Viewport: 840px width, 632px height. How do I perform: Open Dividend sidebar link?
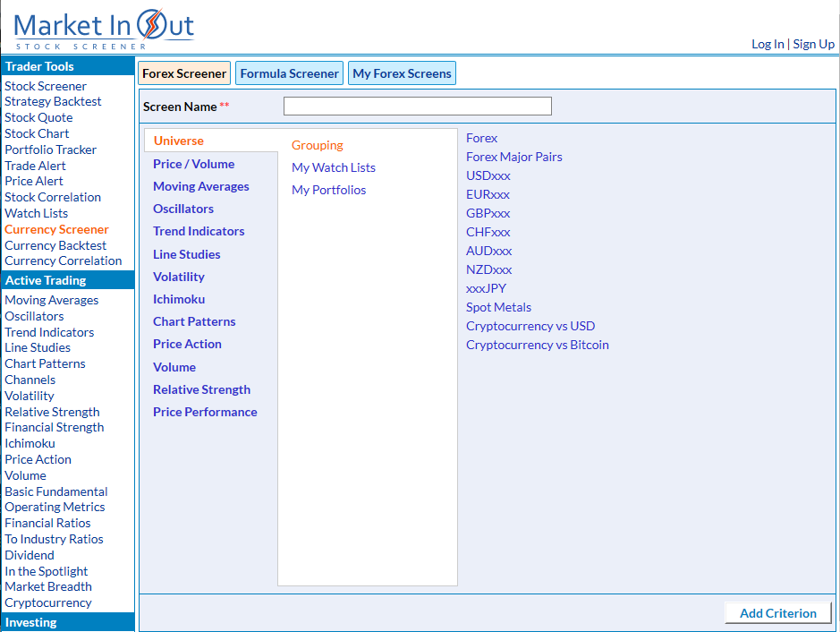[x=30, y=555]
